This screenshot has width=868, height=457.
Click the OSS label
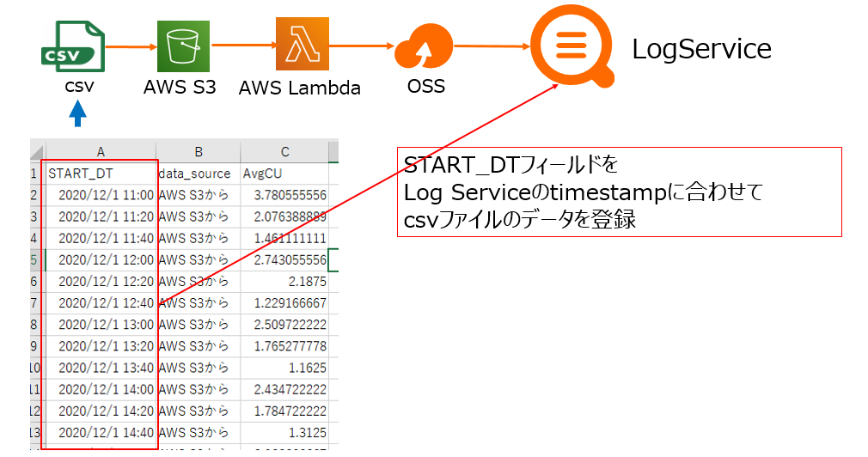[425, 86]
